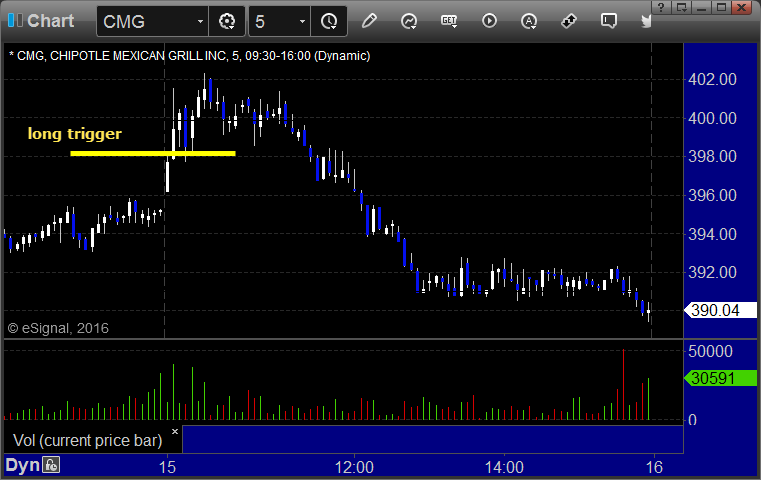Open symbol settings gear icon
Viewport: 761px width, 480px height.
227,21
